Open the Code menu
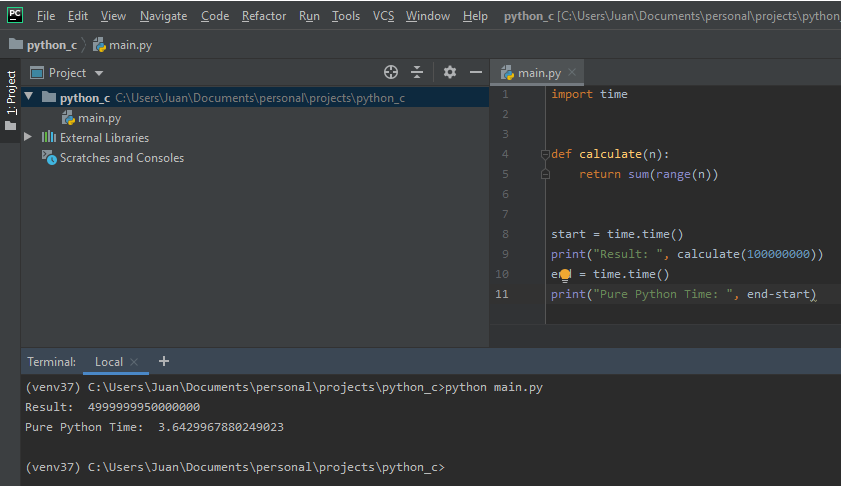This screenshot has width=841, height=486. [215, 16]
